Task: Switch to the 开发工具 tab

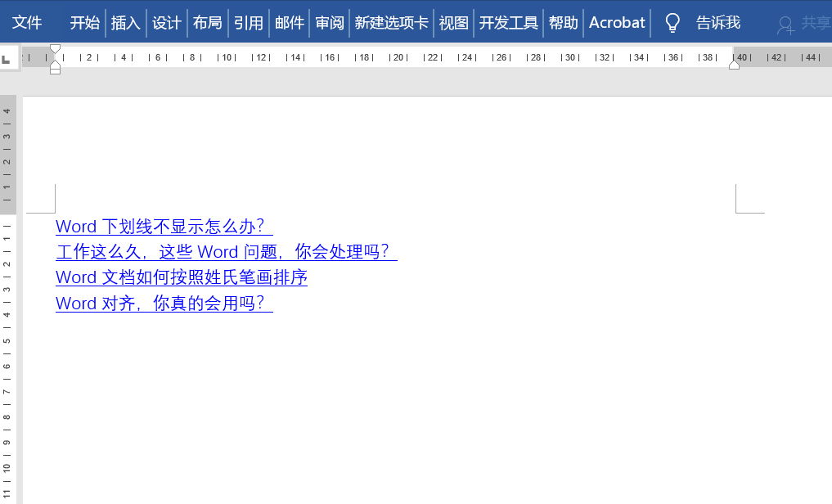Action: coord(508,23)
